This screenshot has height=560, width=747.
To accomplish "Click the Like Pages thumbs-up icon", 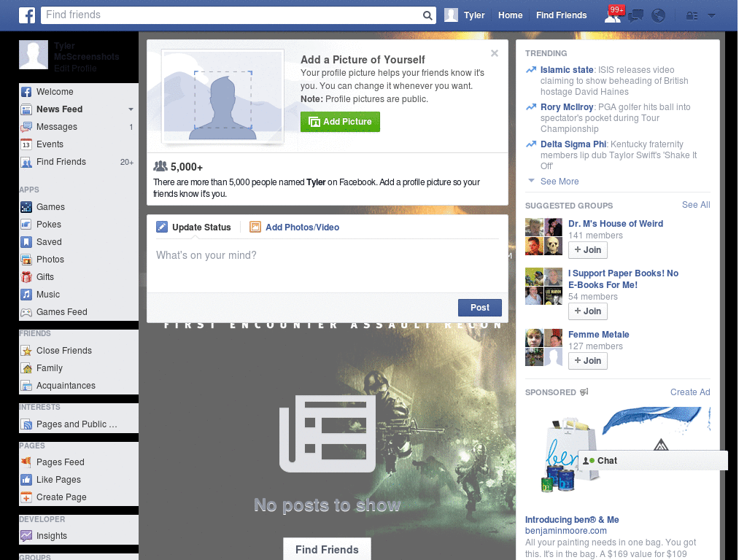I will click(26, 480).
